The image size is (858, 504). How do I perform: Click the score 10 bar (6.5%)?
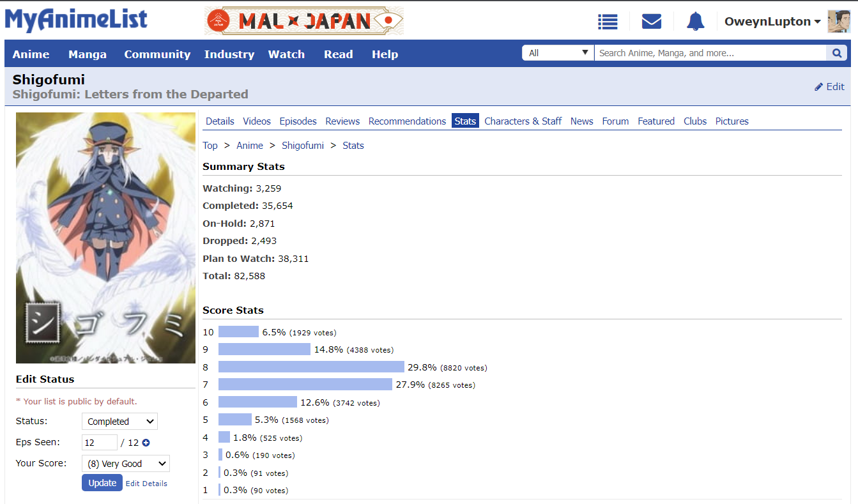(x=238, y=332)
